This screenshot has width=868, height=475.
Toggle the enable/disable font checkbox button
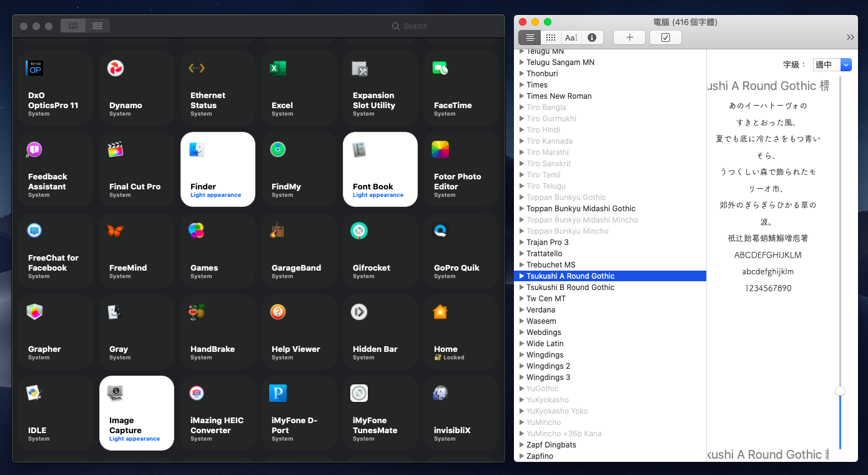(666, 37)
